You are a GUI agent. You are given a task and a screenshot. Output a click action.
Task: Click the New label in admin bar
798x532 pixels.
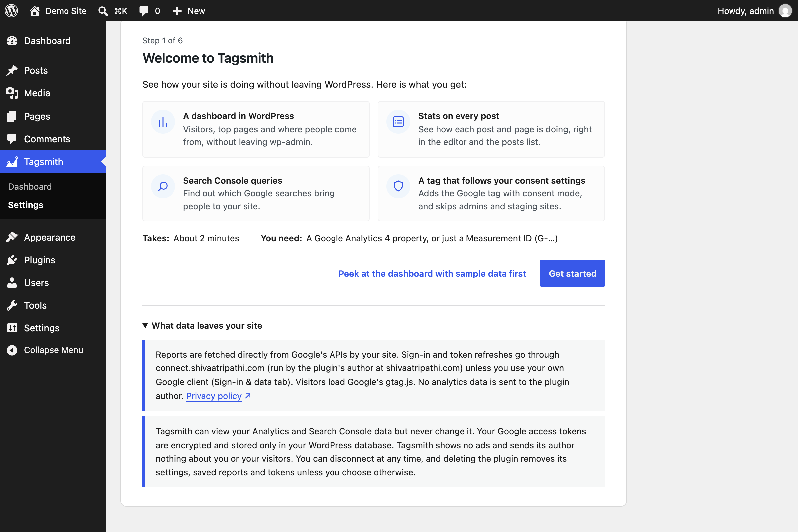click(x=196, y=11)
